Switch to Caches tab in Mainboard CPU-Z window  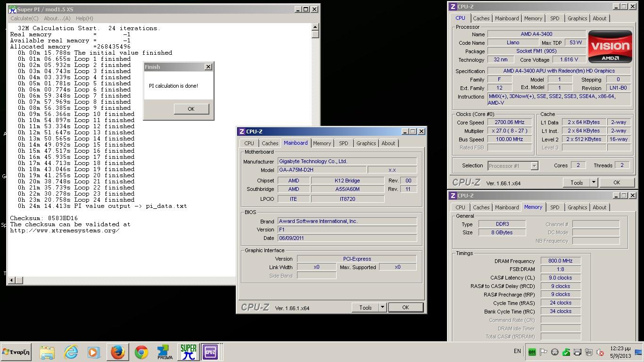270,143
